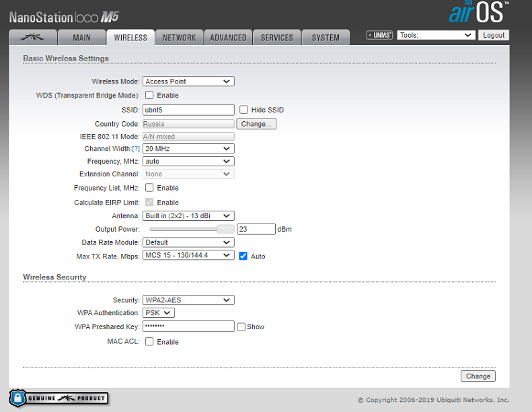
Task: Open the WIRELESS tab
Action: coord(130,37)
